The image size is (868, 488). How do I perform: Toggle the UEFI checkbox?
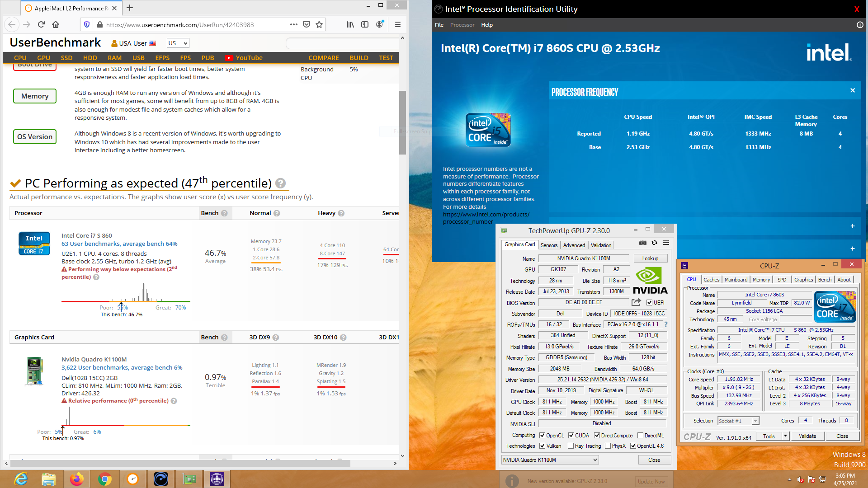tap(650, 303)
